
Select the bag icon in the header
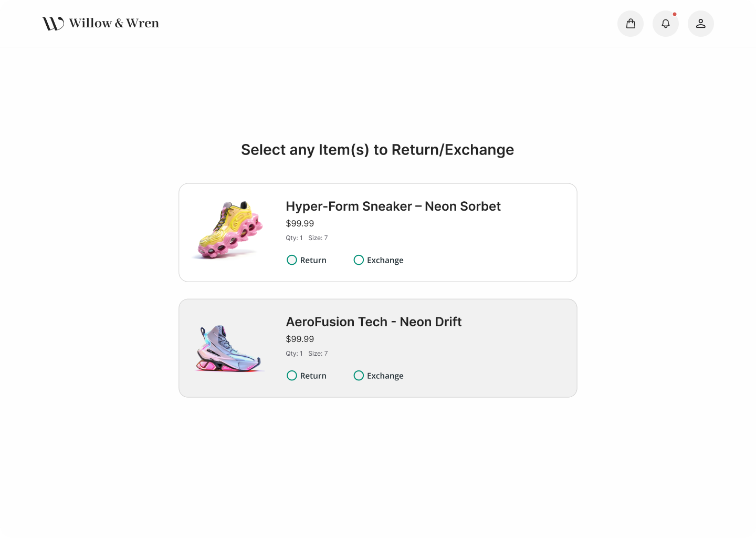pos(631,23)
